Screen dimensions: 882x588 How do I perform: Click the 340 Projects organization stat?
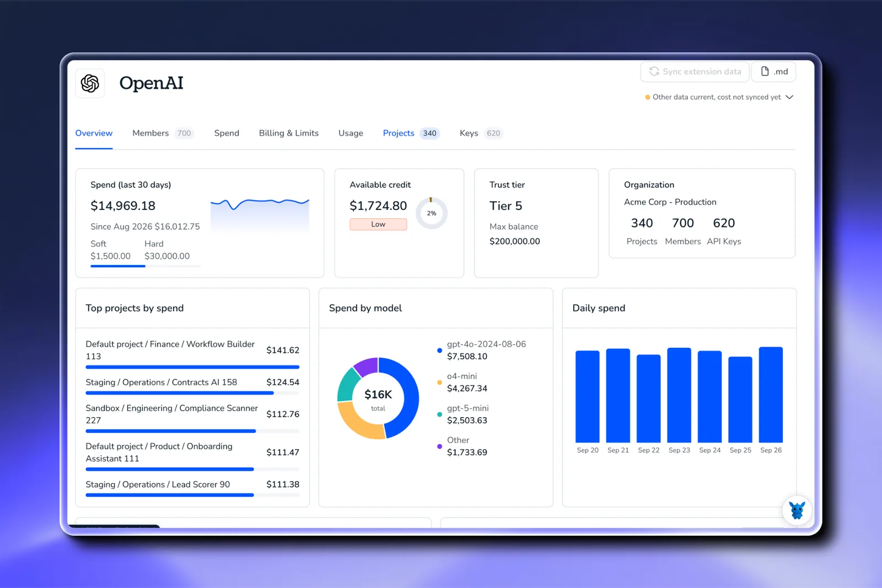[x=642, y=231]
